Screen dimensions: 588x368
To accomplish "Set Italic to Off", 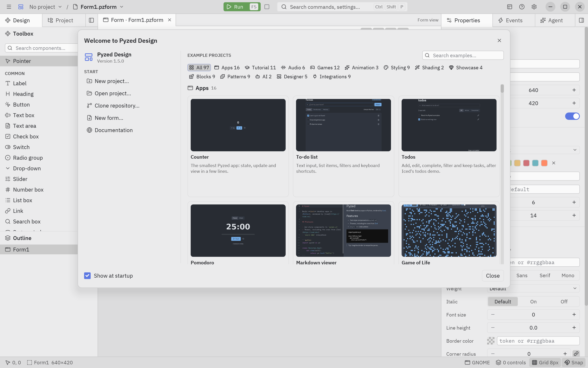I will click(x=564, y=302).
